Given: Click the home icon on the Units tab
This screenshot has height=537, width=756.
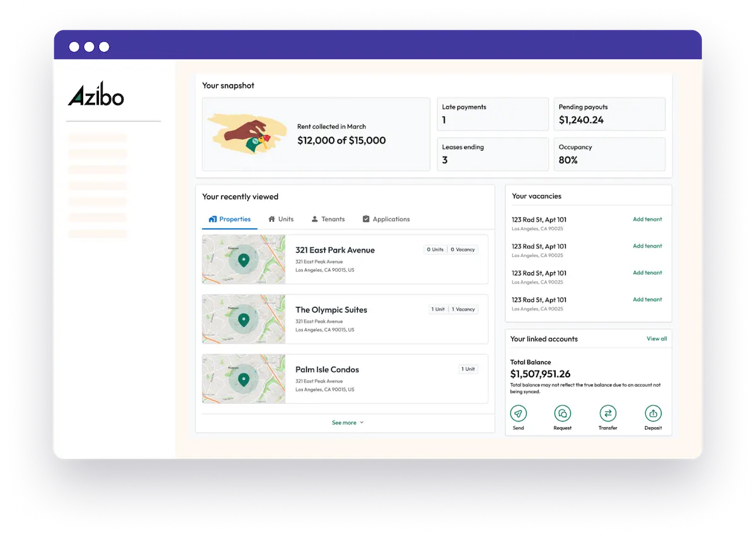Looking at the screenshot, I should pyautogui.click(x=271, y=219).
